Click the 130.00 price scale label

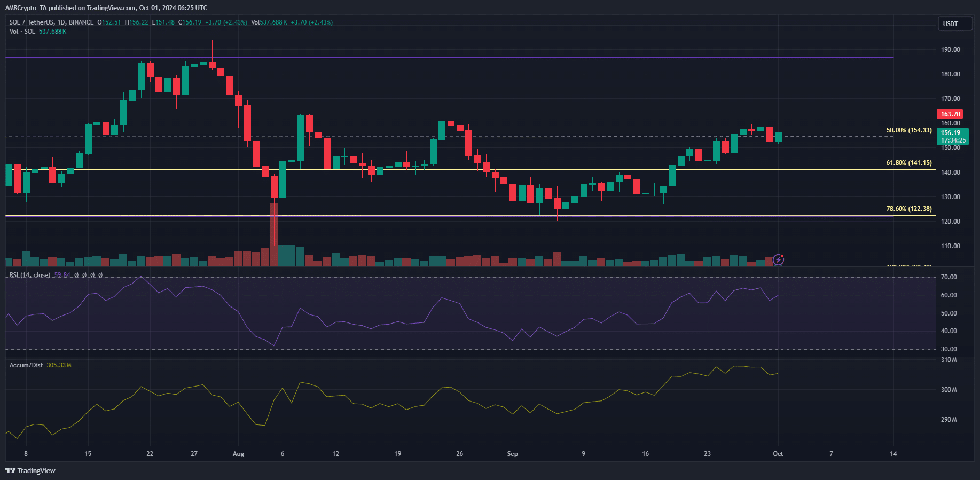tap(950, 197)
